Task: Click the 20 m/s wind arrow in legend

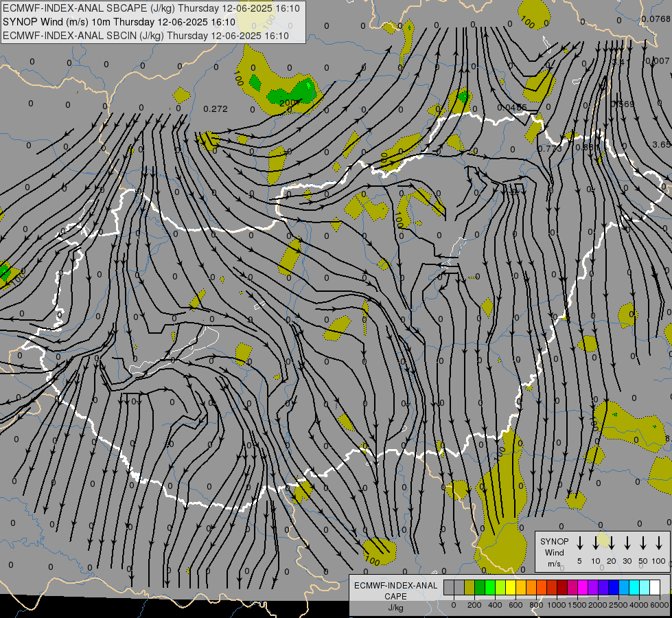Action: coord(611,543)
